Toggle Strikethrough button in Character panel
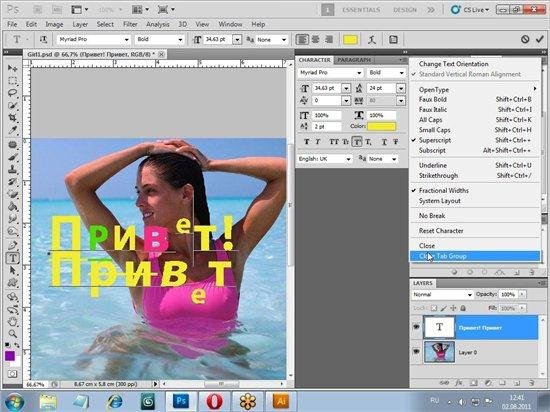The height and width of the screenshot is (412, 550). coord(396,142)
